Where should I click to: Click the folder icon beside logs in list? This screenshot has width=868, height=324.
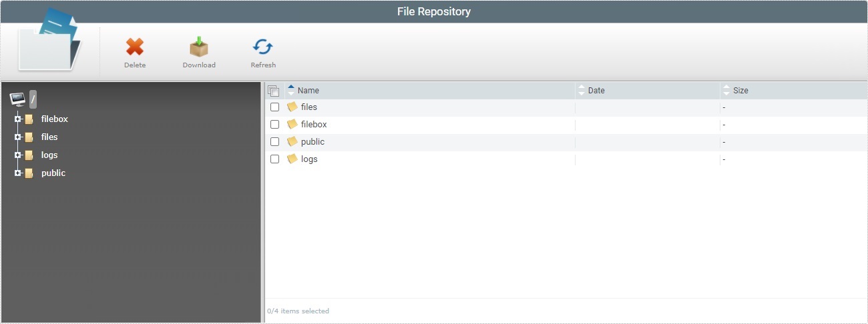coord(292,159)
